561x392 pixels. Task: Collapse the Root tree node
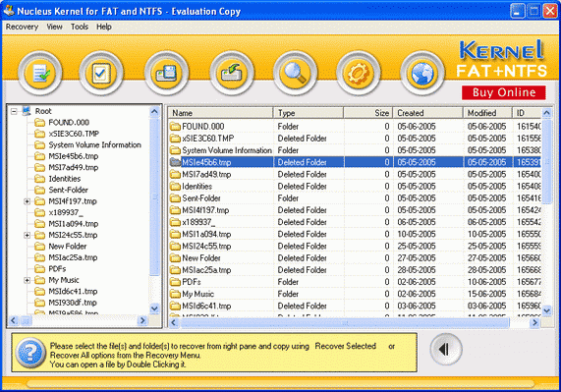14,112
